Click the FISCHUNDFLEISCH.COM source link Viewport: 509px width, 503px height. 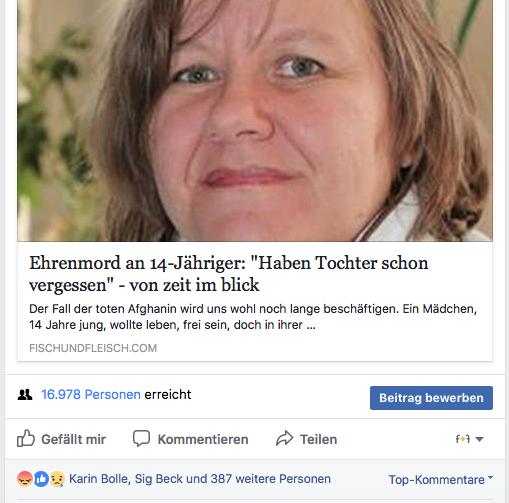click(x=93, y=348)
